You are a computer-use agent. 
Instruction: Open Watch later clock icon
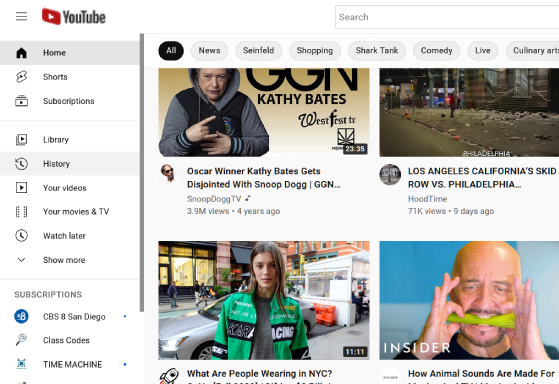21,236
